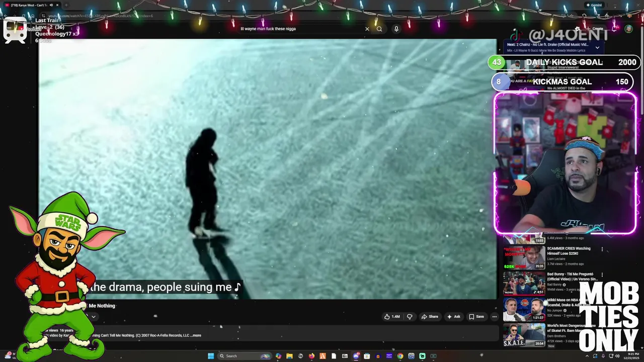
Task: Open the YouTube account avatar menu
Action: [x=628, y=29]
